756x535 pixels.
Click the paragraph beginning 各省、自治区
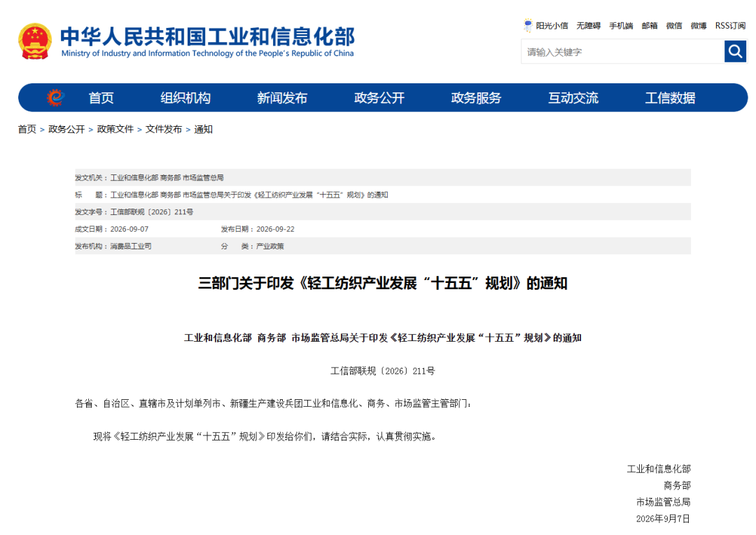274,403
